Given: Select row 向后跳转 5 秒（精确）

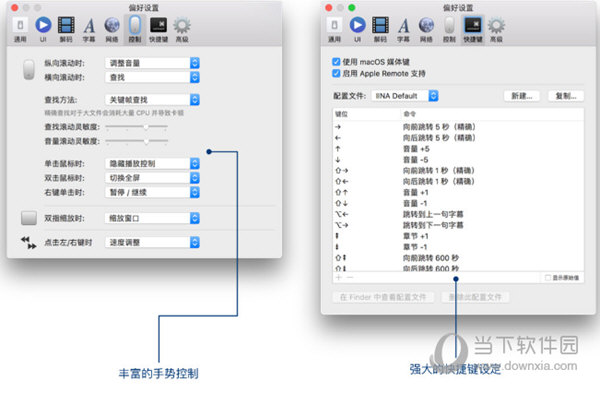Looking at the screenshot, I should 458,138.
